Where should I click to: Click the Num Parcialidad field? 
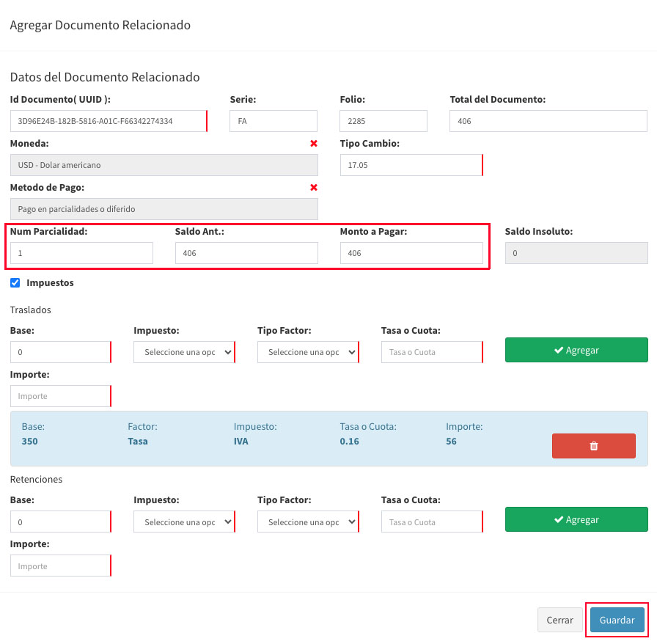click(81, 253)
